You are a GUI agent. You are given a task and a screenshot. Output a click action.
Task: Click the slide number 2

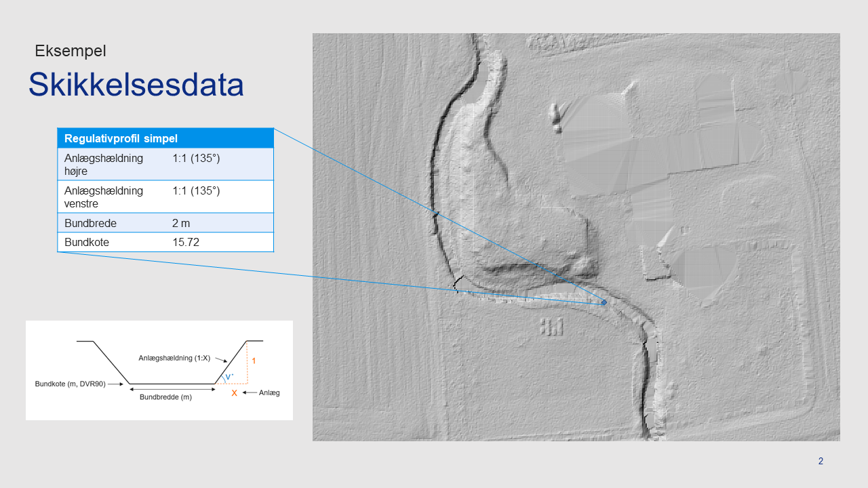(821, 461)
